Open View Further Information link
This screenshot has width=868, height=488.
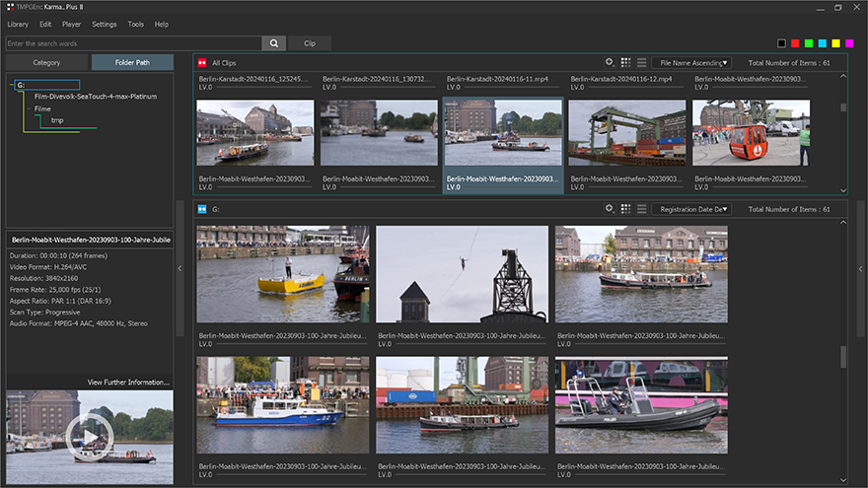pos(128,382)
